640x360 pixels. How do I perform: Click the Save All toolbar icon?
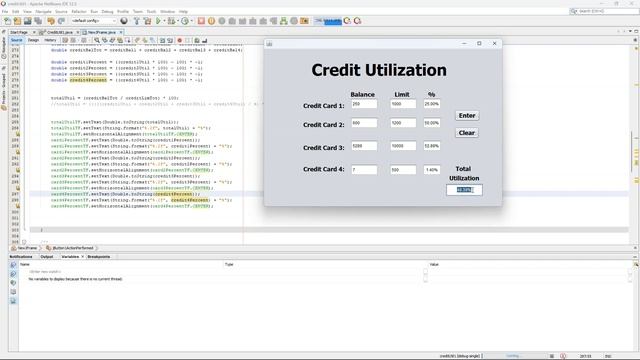pos(38,21)
